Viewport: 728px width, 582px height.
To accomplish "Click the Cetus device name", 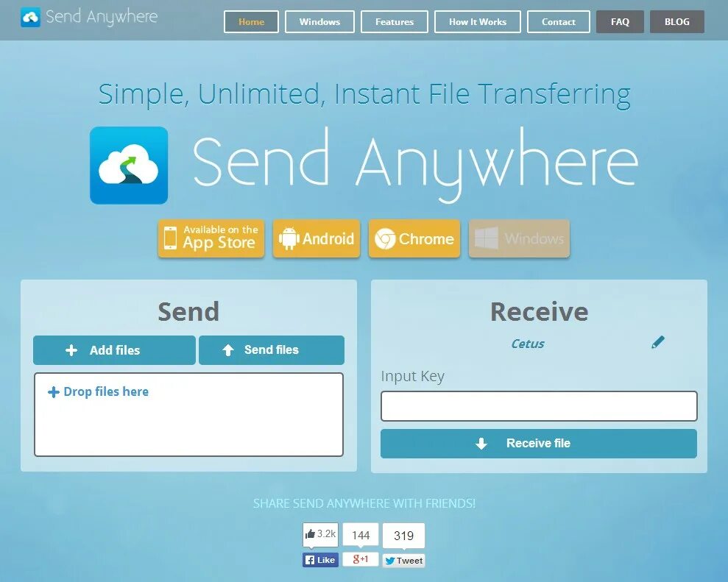I will click(528, 344).
